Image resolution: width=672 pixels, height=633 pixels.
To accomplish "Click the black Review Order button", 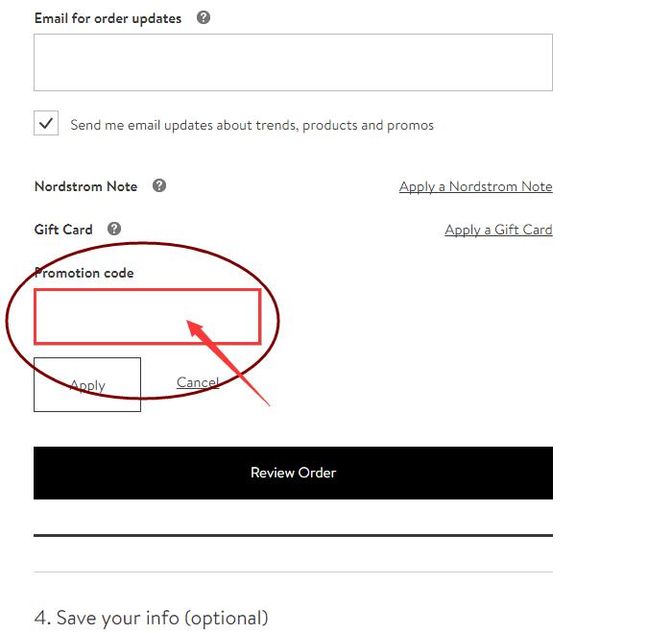I will click(293, 473).
